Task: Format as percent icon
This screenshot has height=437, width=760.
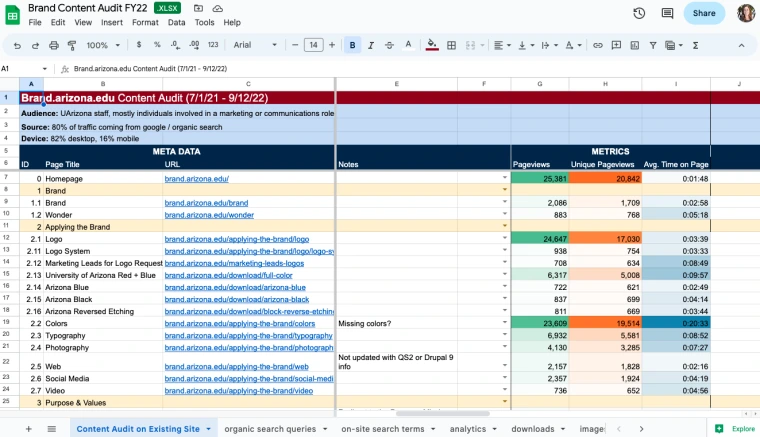Action: point(157,45)
